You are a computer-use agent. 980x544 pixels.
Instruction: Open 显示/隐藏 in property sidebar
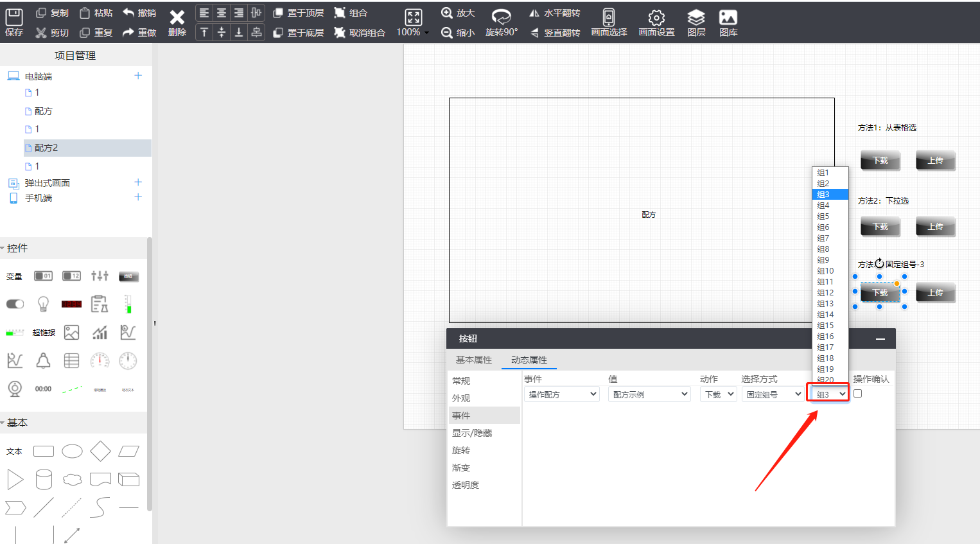(x=472, y=433)
